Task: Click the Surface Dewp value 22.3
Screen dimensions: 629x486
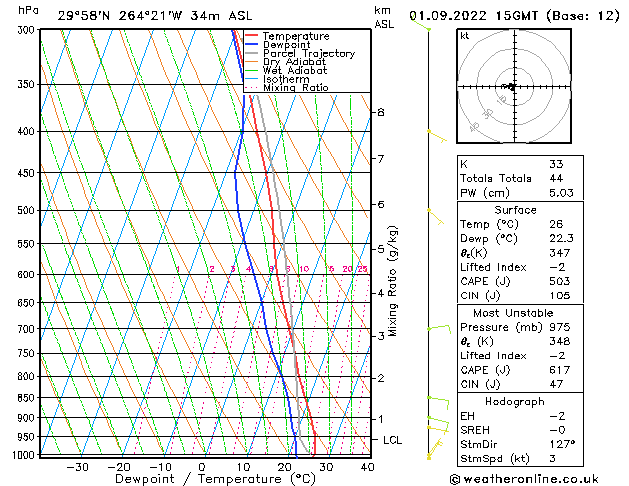Action: click(561, 239)
